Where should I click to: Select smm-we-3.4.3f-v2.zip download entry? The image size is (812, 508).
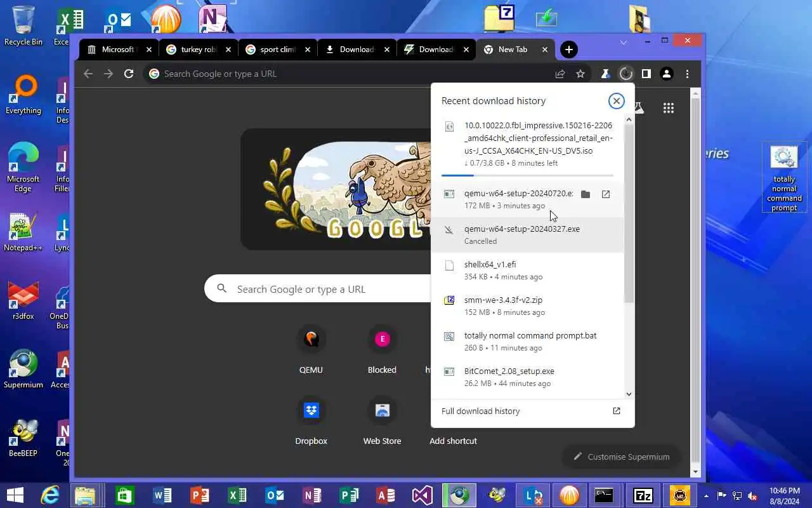(528, 306)
